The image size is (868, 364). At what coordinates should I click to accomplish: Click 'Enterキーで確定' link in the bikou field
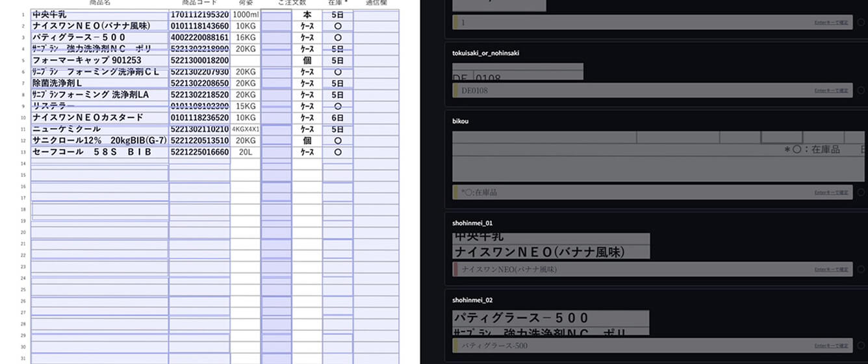click(831, 192)
